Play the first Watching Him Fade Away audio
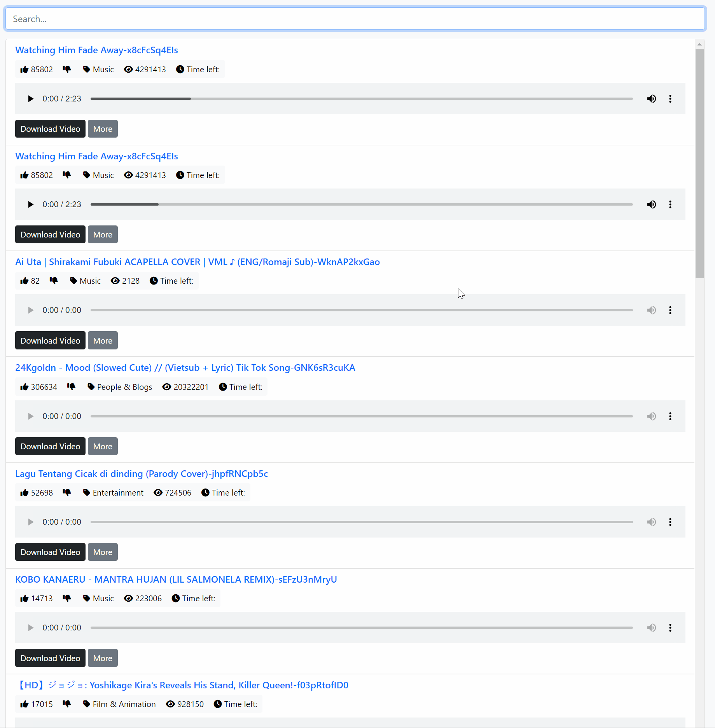The height and width of the screenshot is (728, 715). (x=31, y=99)
